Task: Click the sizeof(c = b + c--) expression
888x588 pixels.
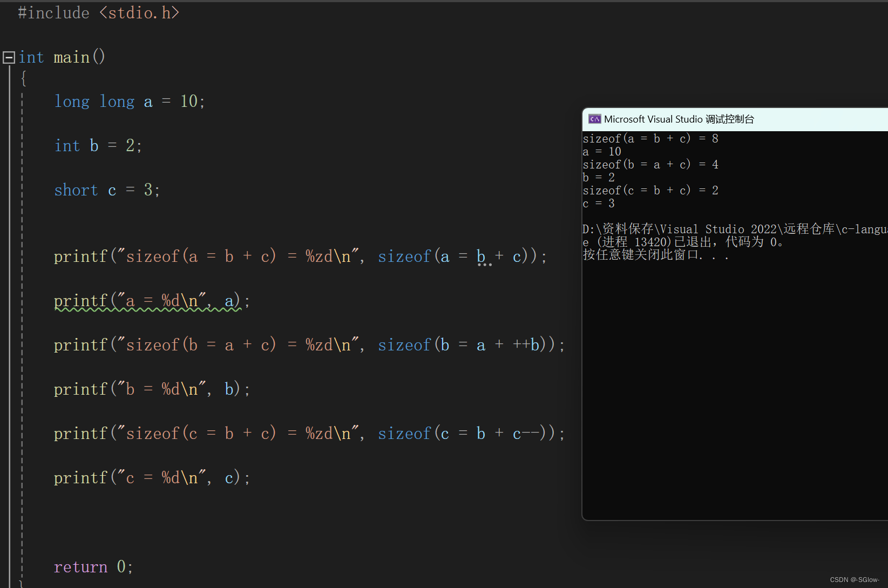Action: click(467, 434)
